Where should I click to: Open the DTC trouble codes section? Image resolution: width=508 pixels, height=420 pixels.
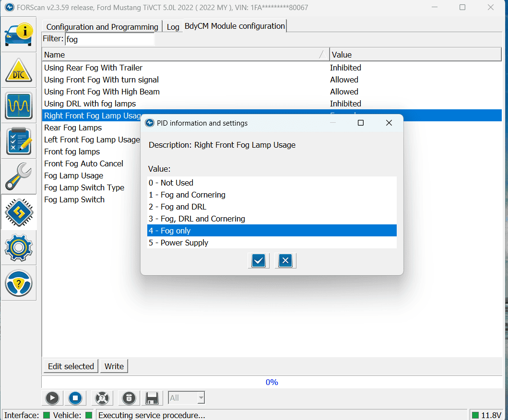coord(19,70)
